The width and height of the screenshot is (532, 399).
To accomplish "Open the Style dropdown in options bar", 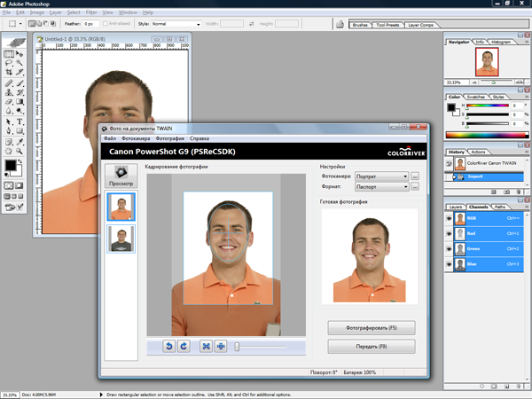I will pos(176,24).
